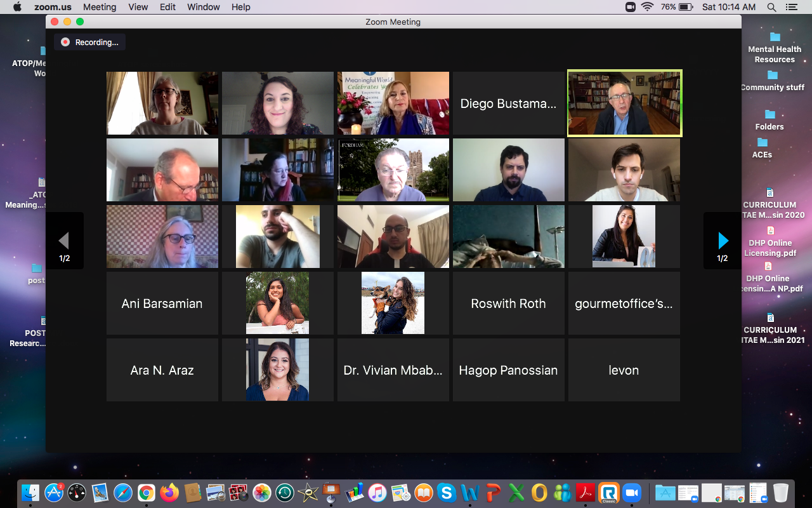Open Adobe Acrobat from the Dock
This screenshot has height=508, width=812.
[x=584, y=492]
